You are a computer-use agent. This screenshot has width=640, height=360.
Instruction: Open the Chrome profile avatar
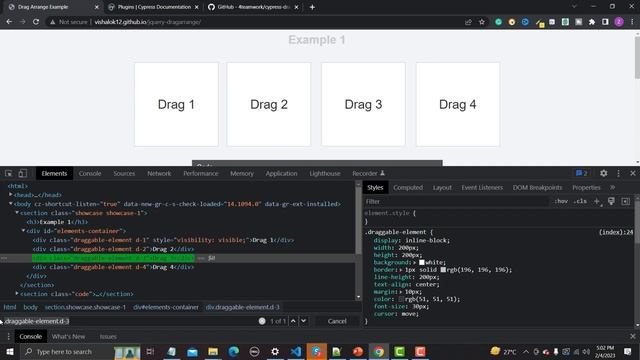click(619, 22)
